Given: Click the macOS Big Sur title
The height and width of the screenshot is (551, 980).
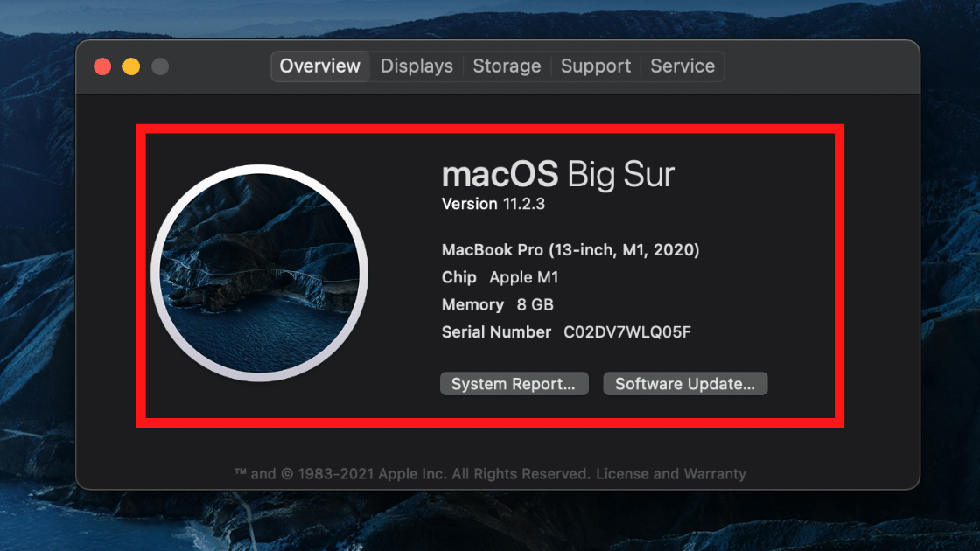Looking at the screenshot, I should [x=558, y=174].
